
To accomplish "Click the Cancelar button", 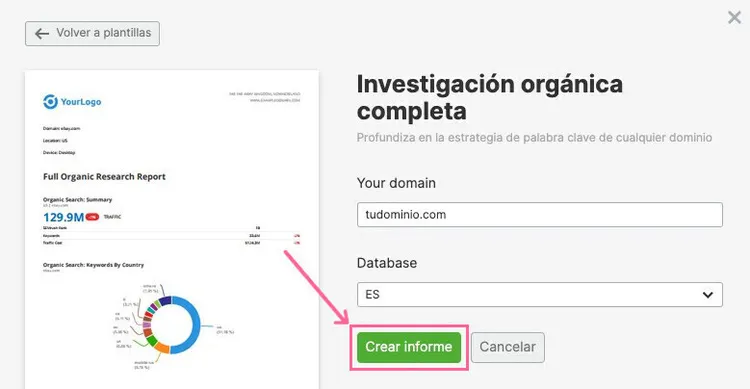I will tap(507, 347).
